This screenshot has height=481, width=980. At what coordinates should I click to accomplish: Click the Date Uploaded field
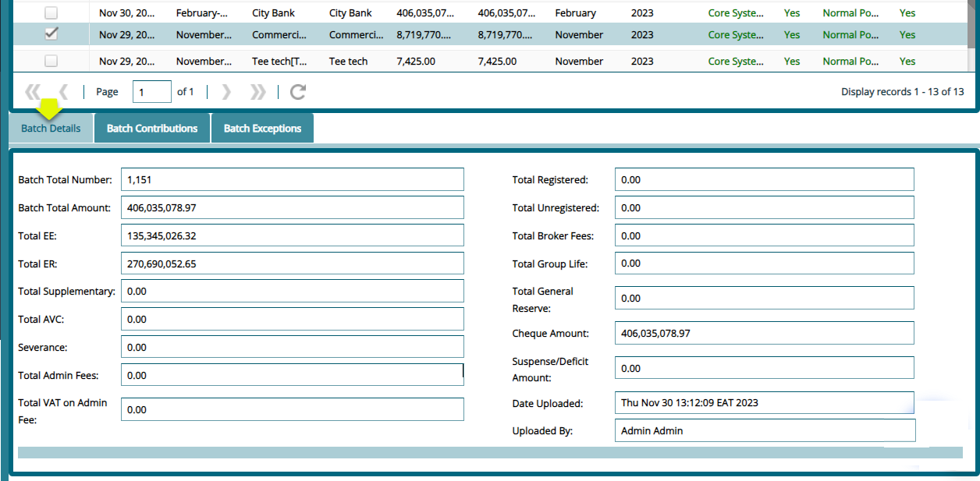(764, 402)
